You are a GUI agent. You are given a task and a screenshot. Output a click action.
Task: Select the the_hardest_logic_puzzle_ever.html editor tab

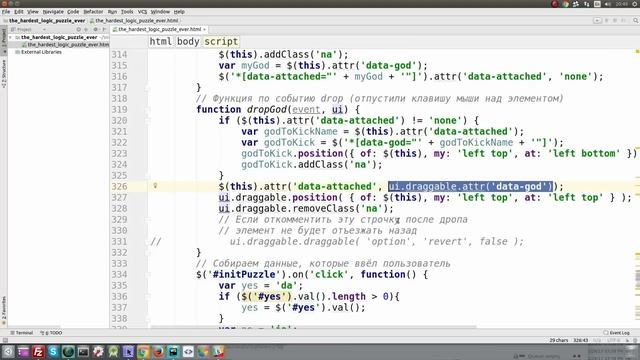click(159, 29)
